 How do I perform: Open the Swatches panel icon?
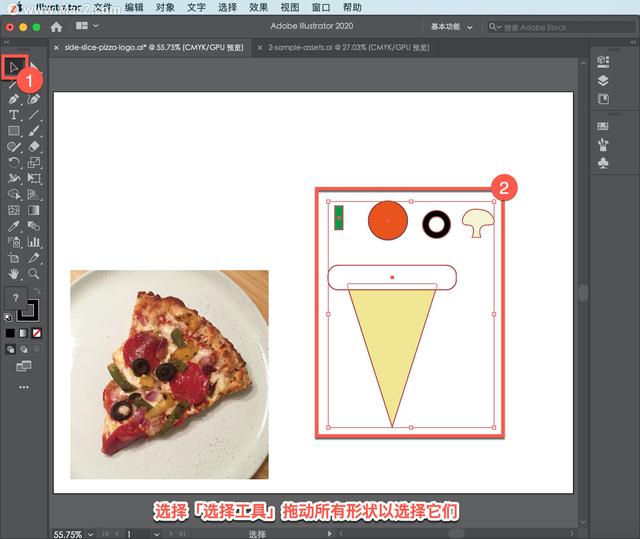pos(603,126)
